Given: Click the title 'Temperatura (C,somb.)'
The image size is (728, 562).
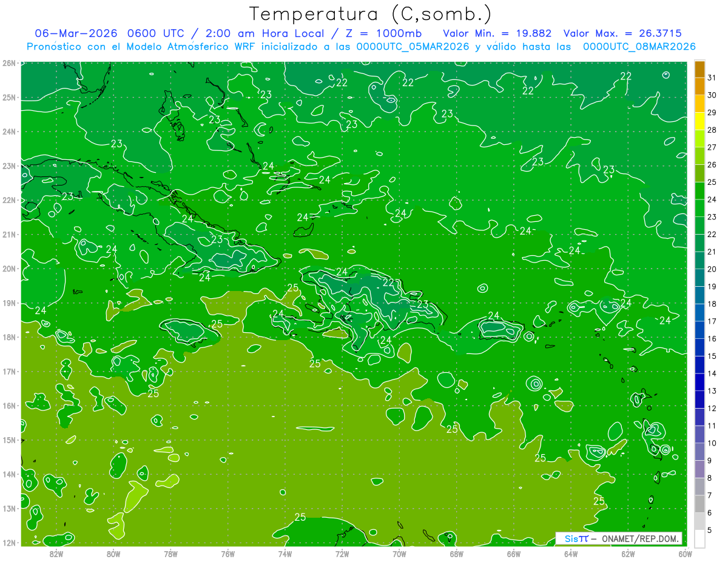Looking at the screenshot, I should point(370,14).
